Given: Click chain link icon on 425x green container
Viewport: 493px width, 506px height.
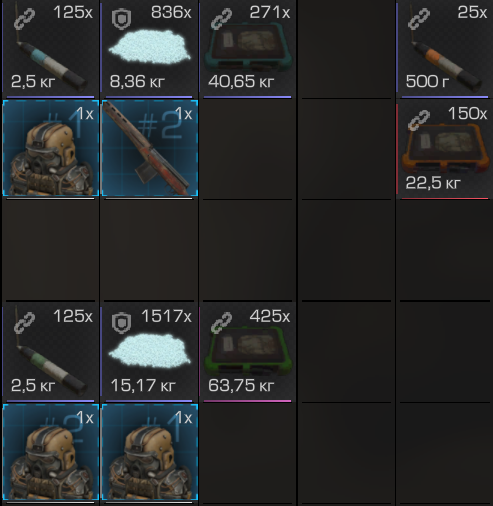Looking at the screenshot, I should pyautogui.click(x=222, y=322).
